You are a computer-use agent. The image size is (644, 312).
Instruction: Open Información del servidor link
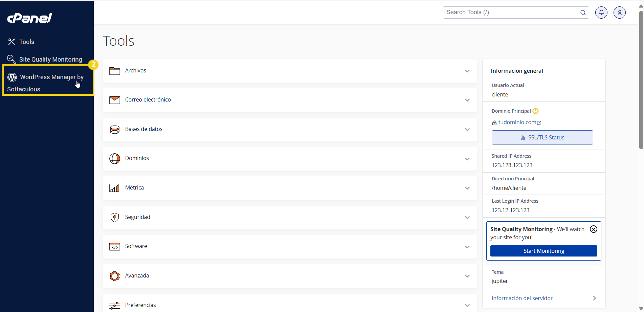(522, 298)
